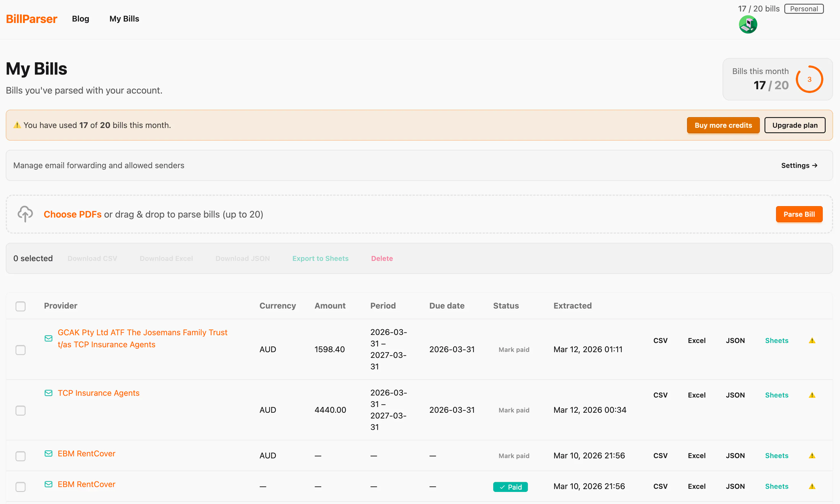The image size is (840, 504).
Task: Click Download Excel in bulk actions
Action: (x=166, y=258)
